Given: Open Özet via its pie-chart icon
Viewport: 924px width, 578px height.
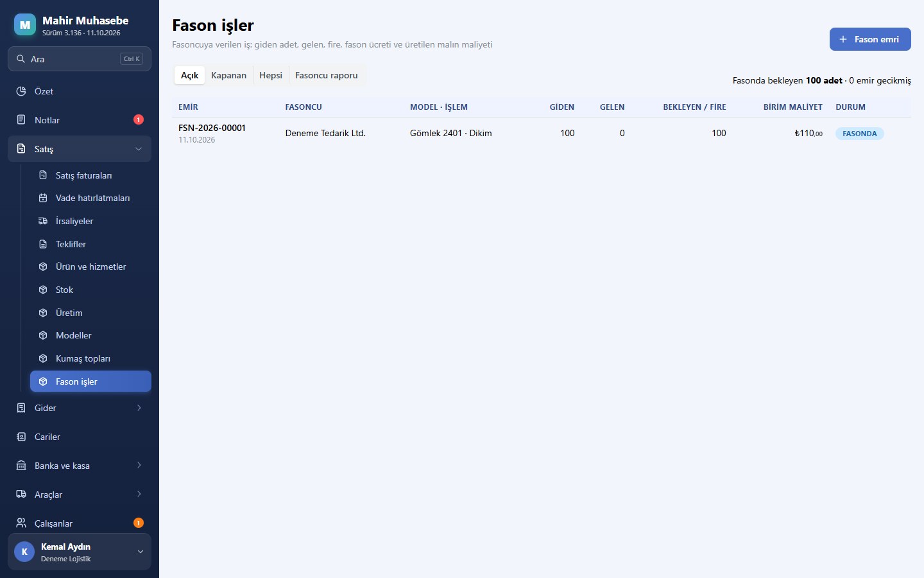Looking at the screenshot, I should coord(21,91).
